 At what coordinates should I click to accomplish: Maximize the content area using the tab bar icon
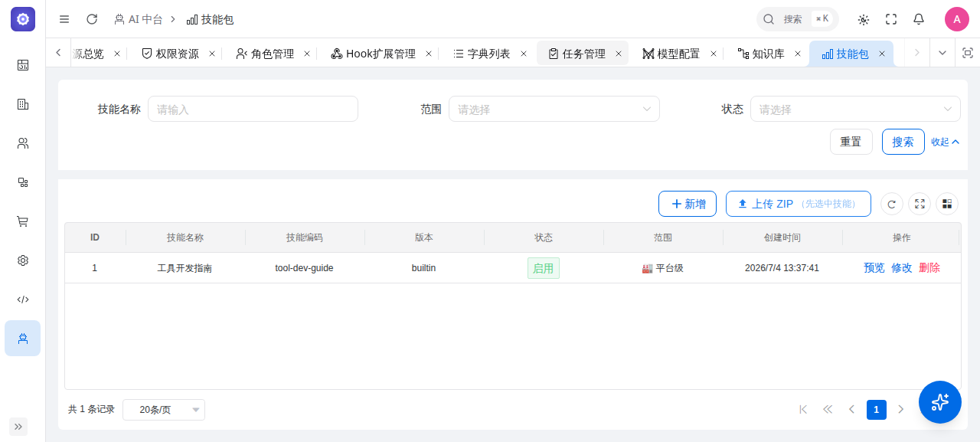(x=968, y=53)
